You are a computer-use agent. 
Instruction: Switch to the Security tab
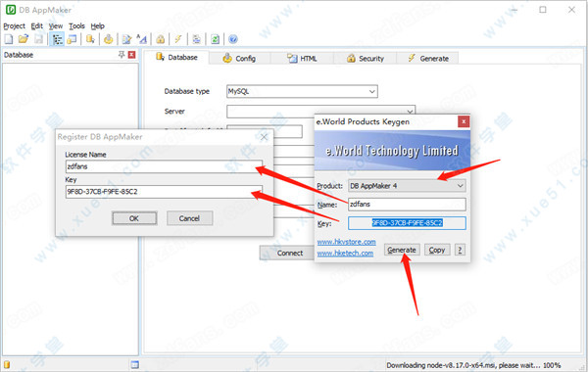(x=366, y=59)
